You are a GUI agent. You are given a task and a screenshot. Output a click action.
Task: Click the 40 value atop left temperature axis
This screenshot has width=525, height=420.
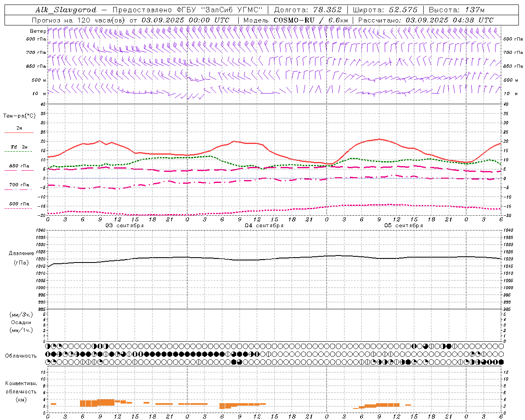coord(43,104)
